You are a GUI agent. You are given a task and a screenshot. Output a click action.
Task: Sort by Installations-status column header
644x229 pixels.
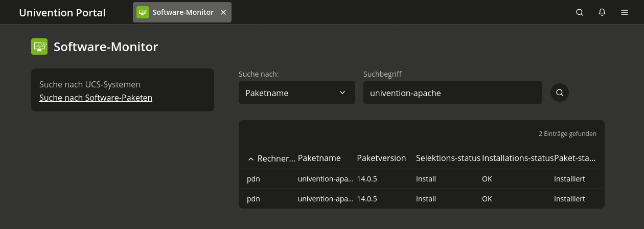pos(518,158)
